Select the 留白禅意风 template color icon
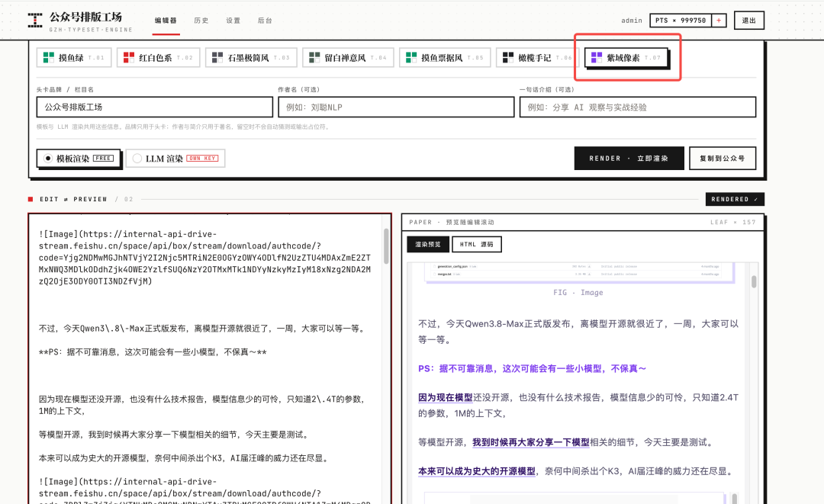The width and height of the screenshot is (824, 504). coord(314,58)
